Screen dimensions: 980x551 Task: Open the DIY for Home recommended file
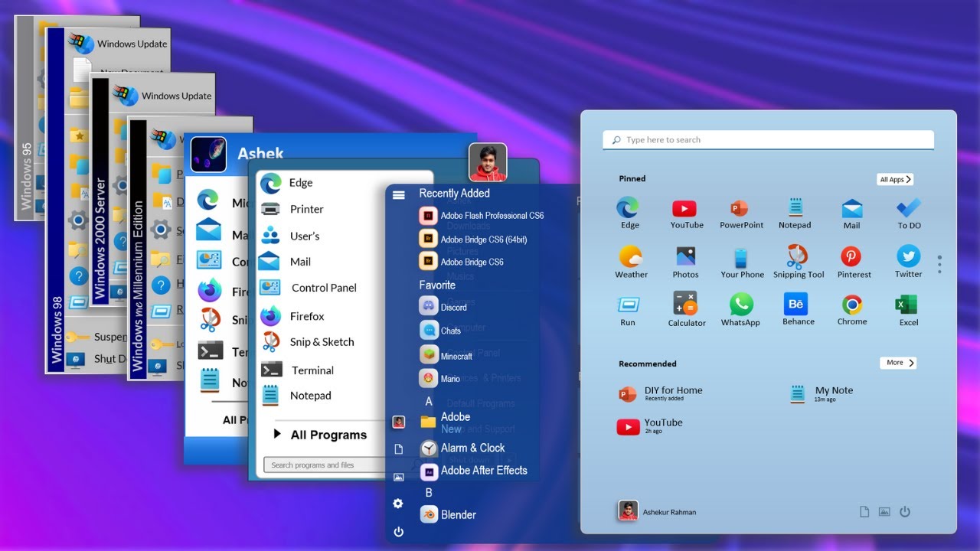[x=660, y=393]
